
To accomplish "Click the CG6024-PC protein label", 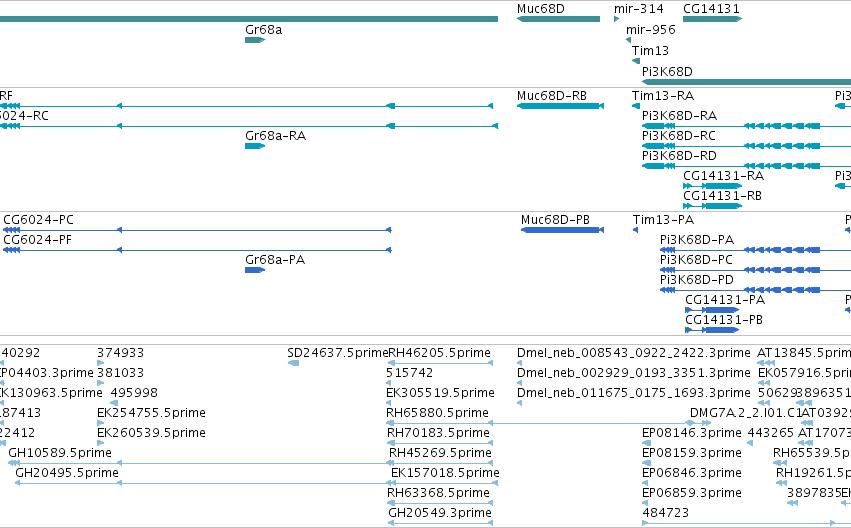I will tap(39, 220).
